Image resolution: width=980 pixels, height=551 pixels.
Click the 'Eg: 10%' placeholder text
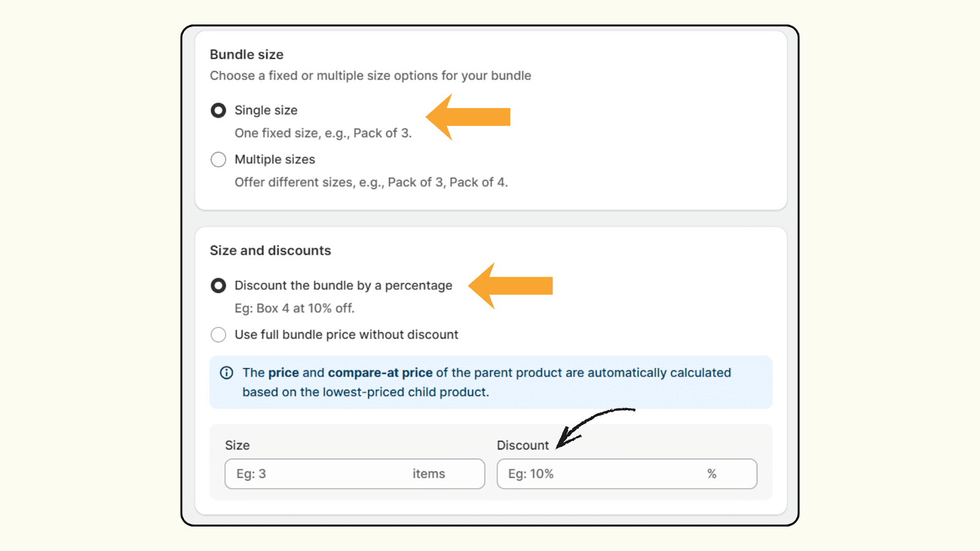[x=530, y=473]
